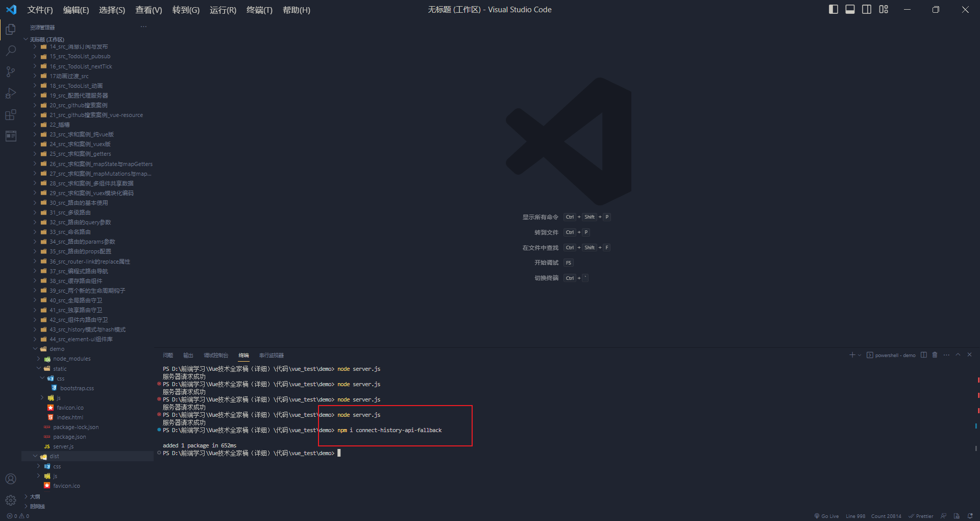Expand the node_modules folder
980x521 pixels.
tap(87, 359)
